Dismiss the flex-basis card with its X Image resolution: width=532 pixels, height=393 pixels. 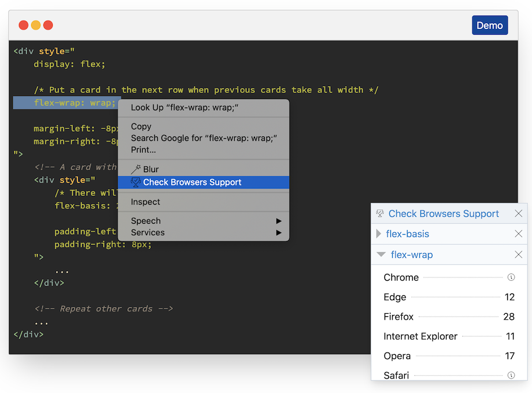518,234
